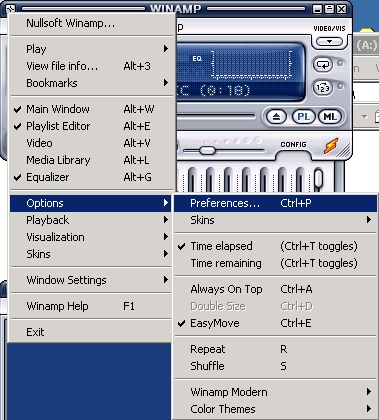Adjust the volume slider knob

point(207,150)
